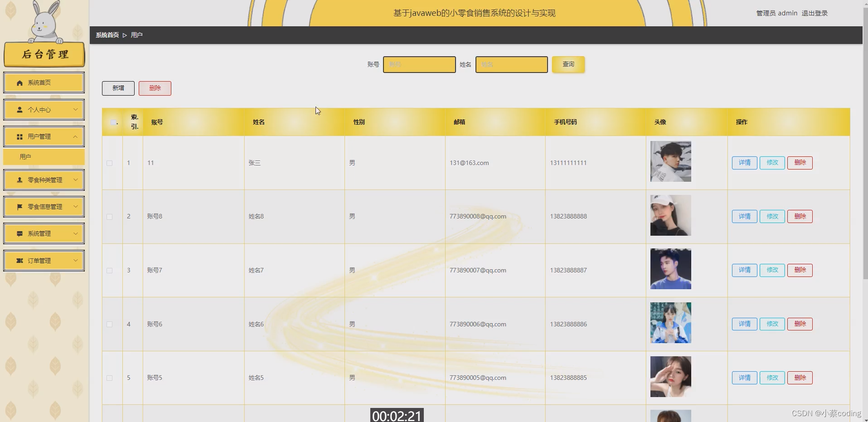Check the checkbox for row 账号5

pyautogui.click(x=109, y=378)
